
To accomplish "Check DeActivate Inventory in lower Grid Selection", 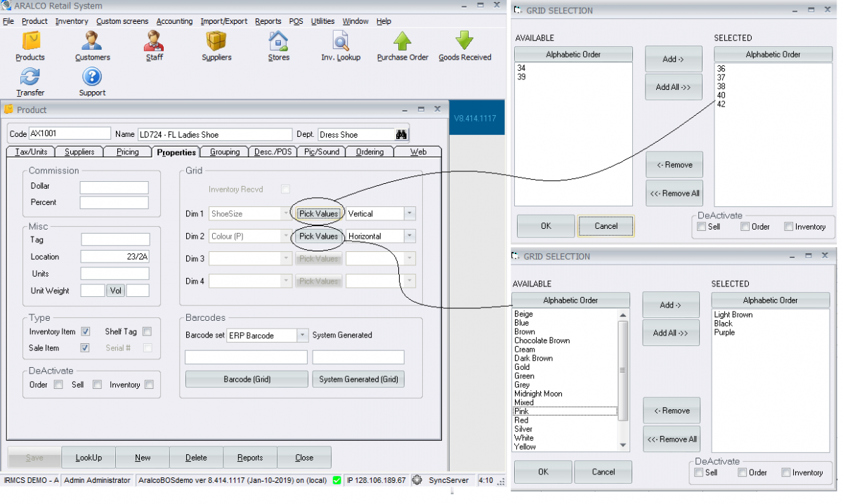I will [x=785, y=472].
